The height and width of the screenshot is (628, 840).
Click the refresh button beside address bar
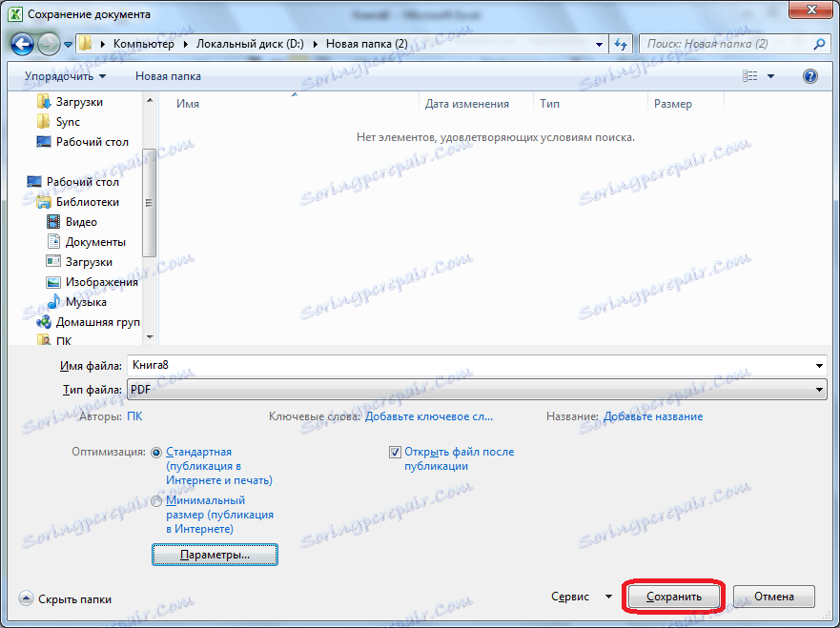(x=621, y=44)
